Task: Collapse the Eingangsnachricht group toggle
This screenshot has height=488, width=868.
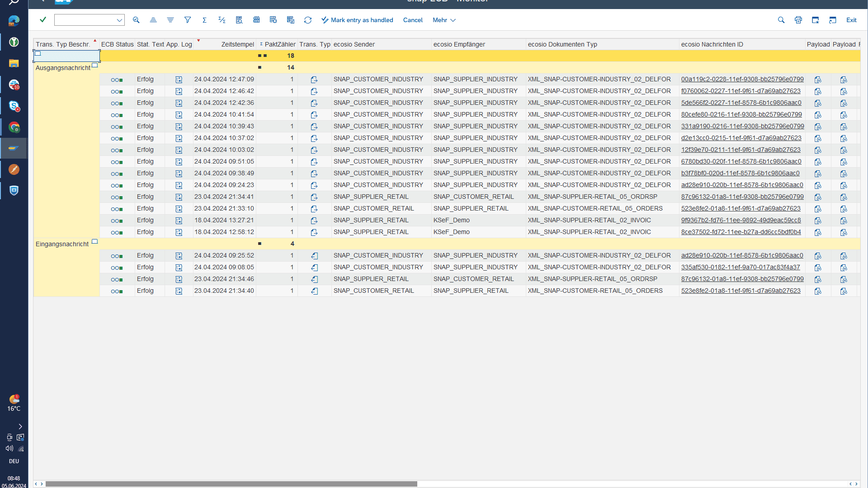Action: coord(94,242)
